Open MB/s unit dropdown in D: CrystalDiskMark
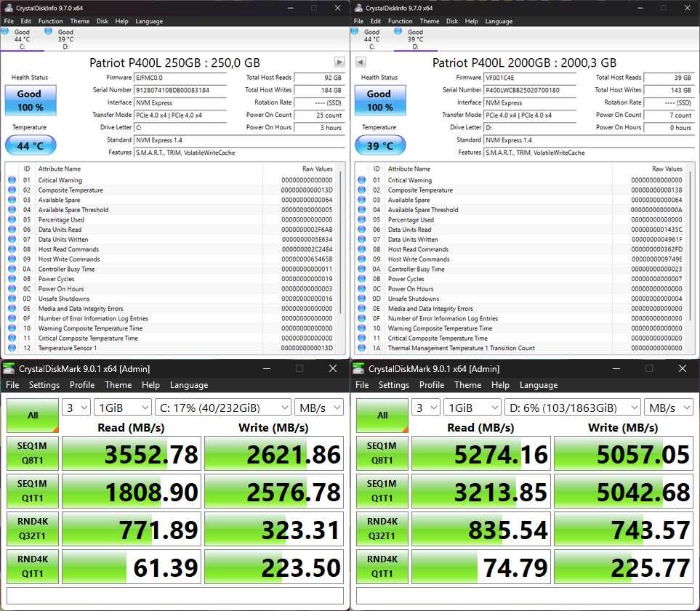 pos(668,408)
